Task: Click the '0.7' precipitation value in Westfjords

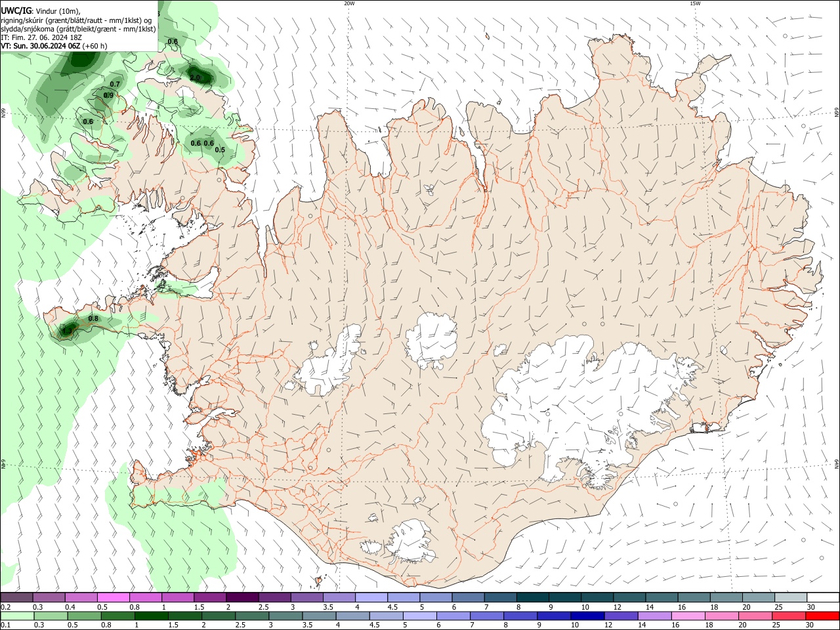Action: [x=115, y=84]
